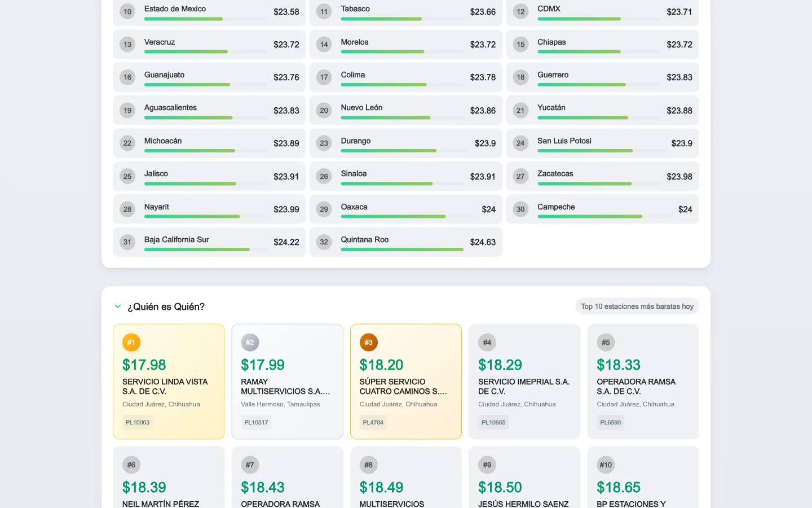Click the number 20 badge beside Nuevo León
This screenshot has width=812, height=508.
324,111
